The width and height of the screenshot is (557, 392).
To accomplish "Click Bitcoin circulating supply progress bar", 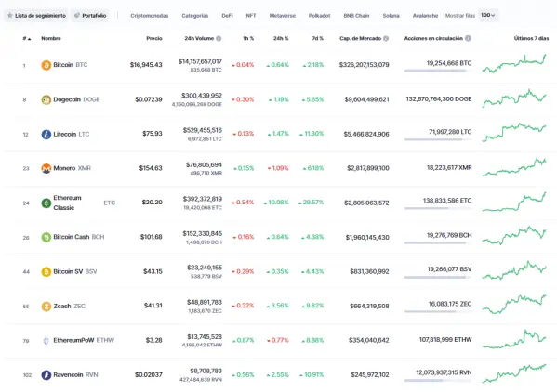I will [x=438, y=71].
